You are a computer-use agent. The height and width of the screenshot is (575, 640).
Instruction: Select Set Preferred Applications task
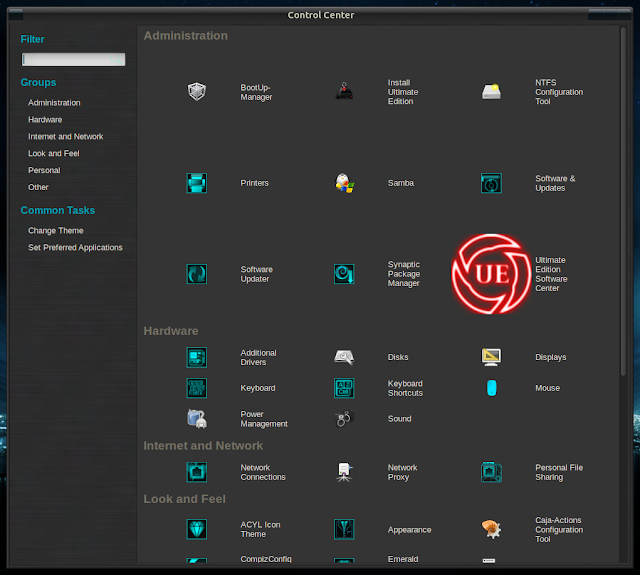point(76,248)
